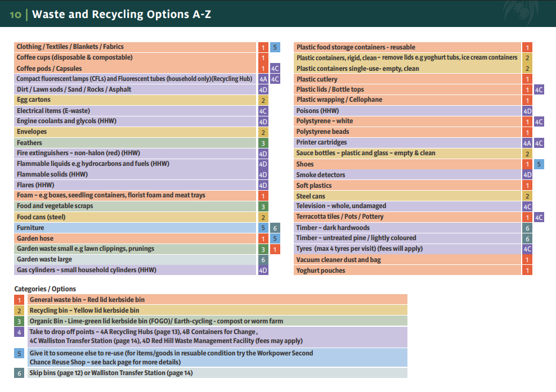Click 4A badge next to Compact fluorescent lamps
The height and width of the screenshot is (392, 556).
[263, 79]
